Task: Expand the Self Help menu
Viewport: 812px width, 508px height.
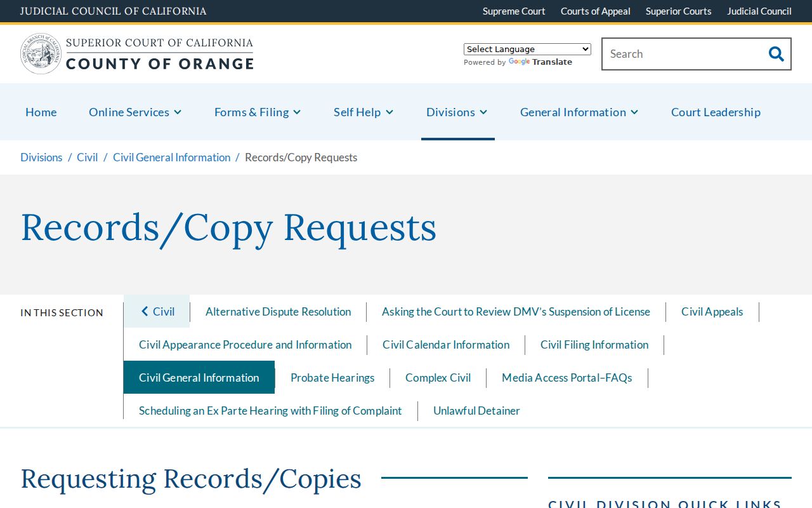Action: [x=363, y=112]
